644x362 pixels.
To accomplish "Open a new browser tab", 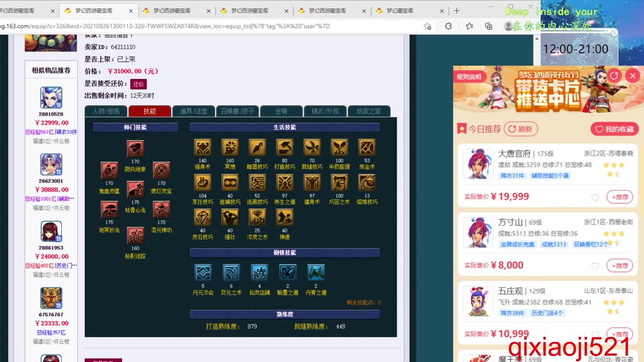I will pyautogui.click(x=456, y=11).
